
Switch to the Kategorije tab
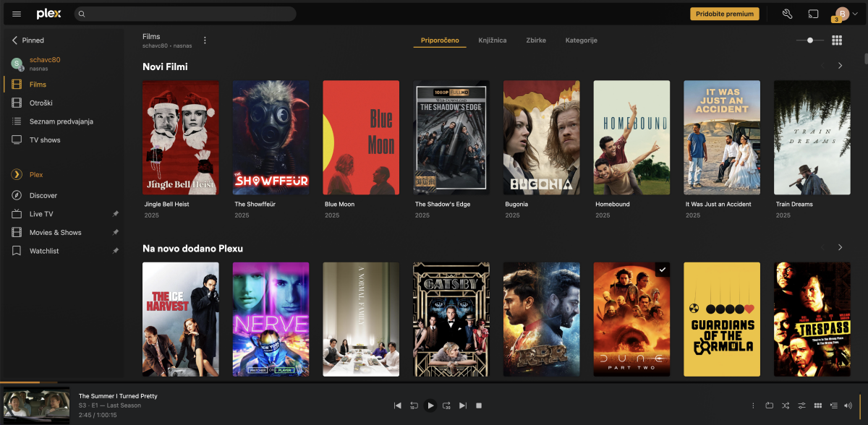581,40
